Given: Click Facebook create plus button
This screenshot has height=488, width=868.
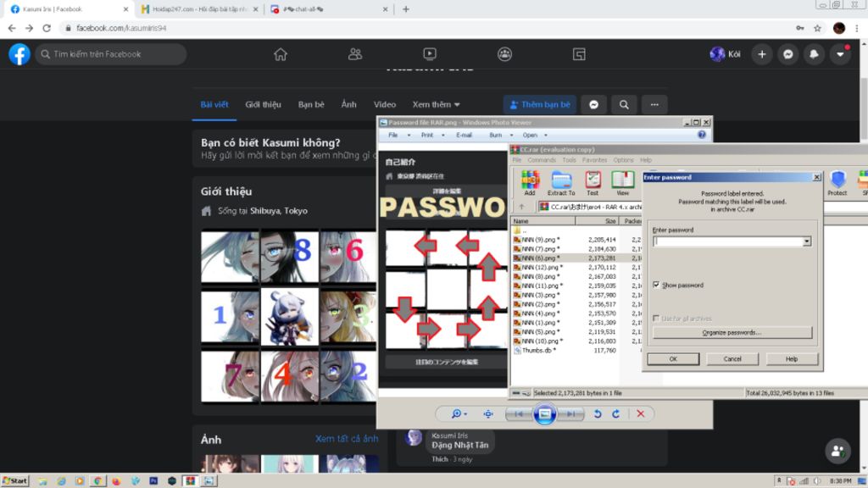Looking at the screenshot, I should [x=762, y=54].
